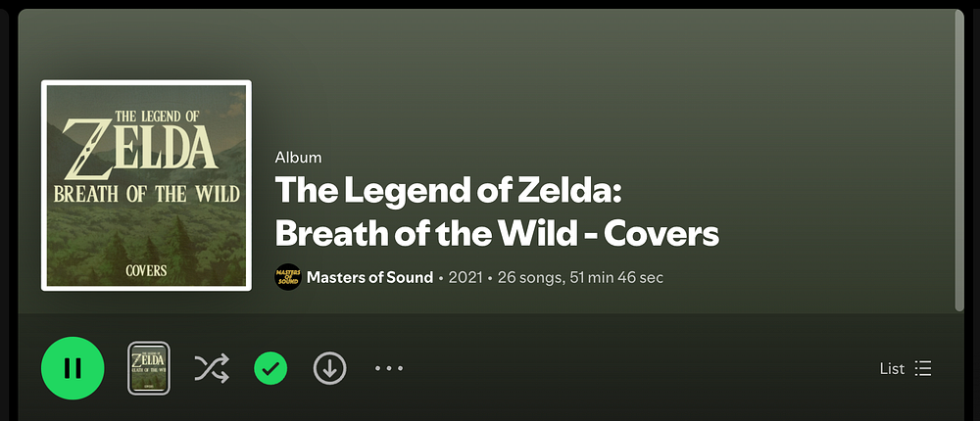Screen dimensions: 980x421
Task: Click the small Zelda preview thumbnail beside pause
Action: (149, 368)
